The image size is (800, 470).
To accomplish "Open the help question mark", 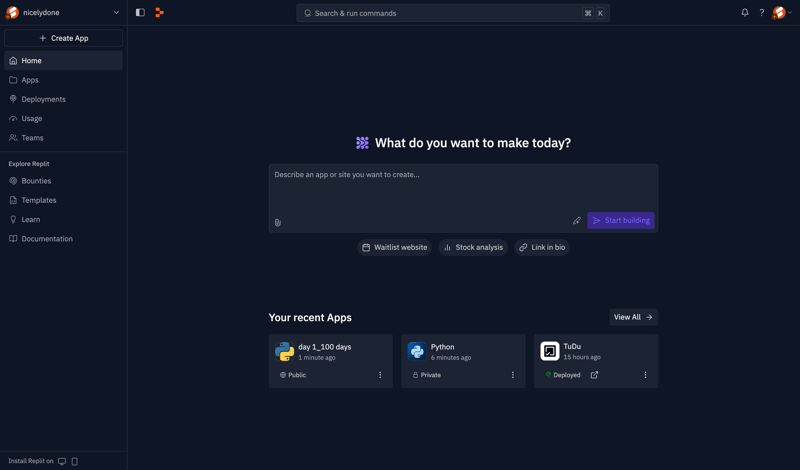I will 762,13.
